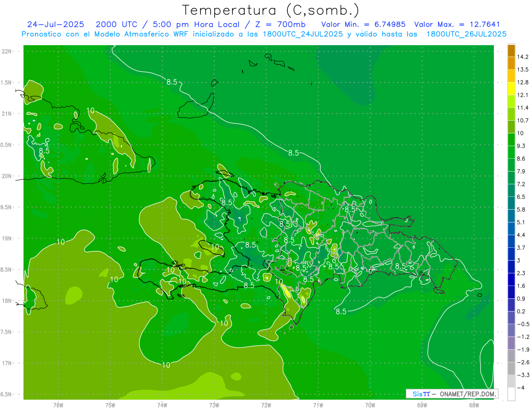Click the 'Valor Min. = 6.74985' value
The height and width of the screenshot is (411, 532).
click(363, 24)
